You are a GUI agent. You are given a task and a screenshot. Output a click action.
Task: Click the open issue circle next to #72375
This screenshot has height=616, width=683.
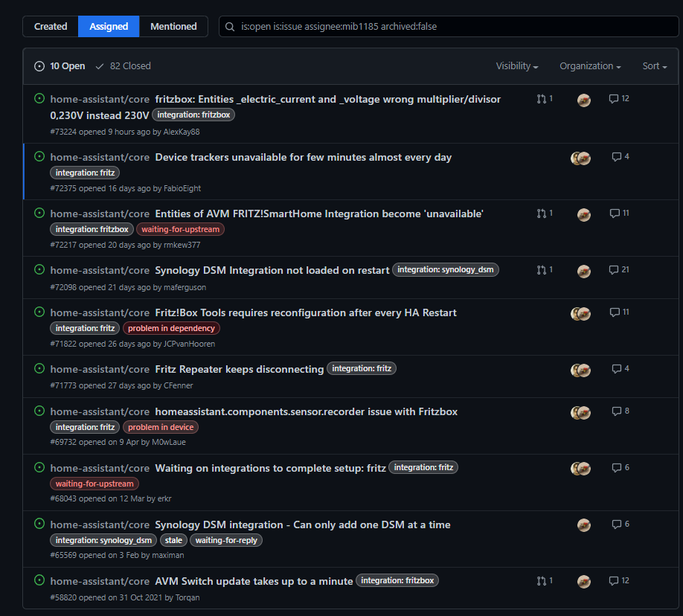39,157
